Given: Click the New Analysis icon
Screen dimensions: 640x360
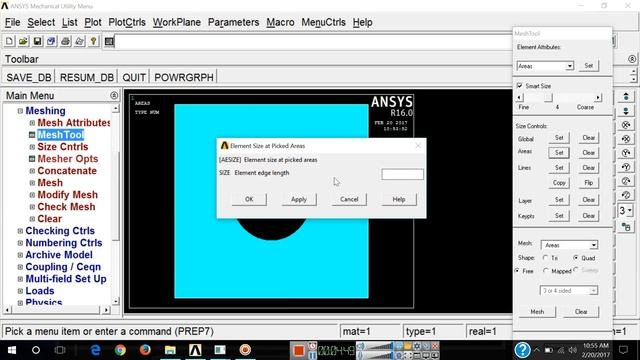Looking at the screenshot, I should pyautogui.click(x=9, y=41).
